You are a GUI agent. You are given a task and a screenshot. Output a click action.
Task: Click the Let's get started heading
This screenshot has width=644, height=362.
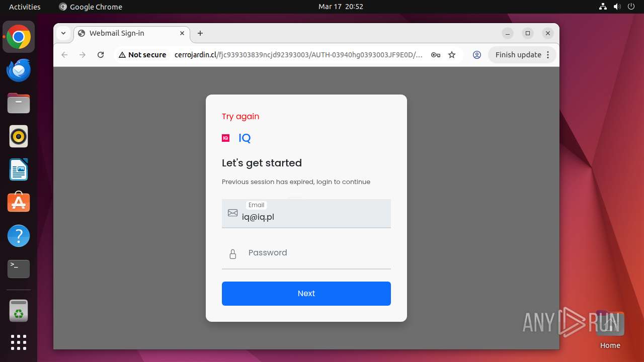(262, 163)
